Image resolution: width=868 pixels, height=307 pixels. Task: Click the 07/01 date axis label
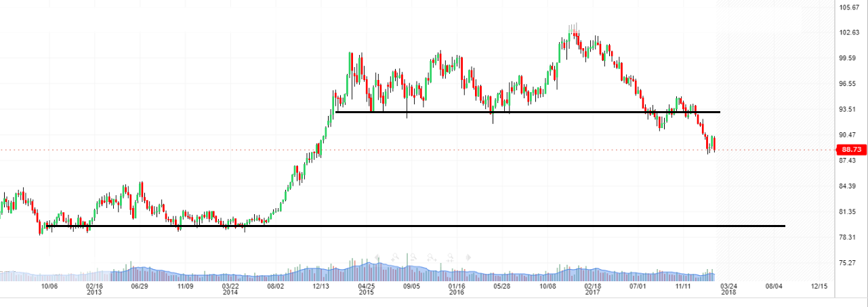(638, 287)
